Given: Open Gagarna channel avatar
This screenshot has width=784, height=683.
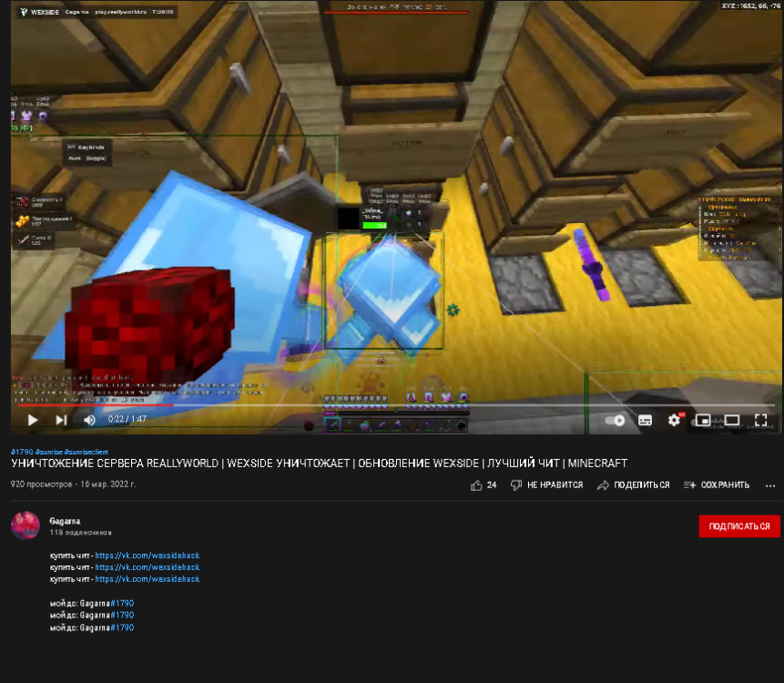Looking at the screenshot, I should click(x=25, y=525).
